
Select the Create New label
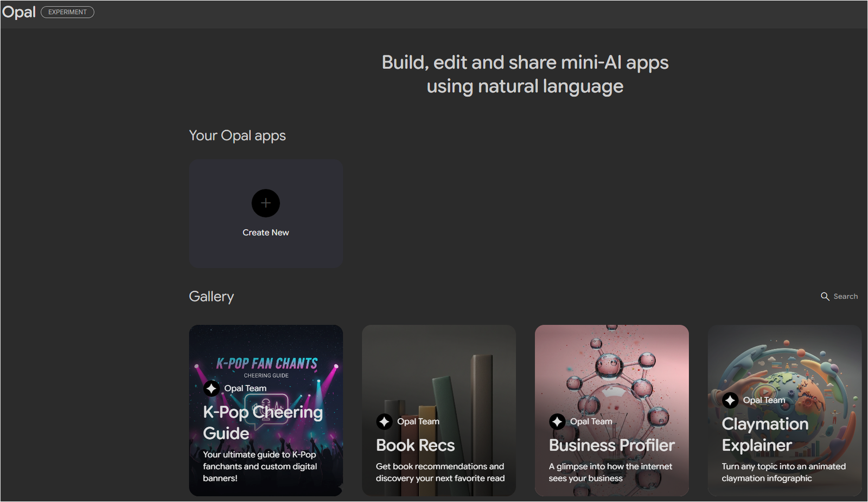coord(266,233)
